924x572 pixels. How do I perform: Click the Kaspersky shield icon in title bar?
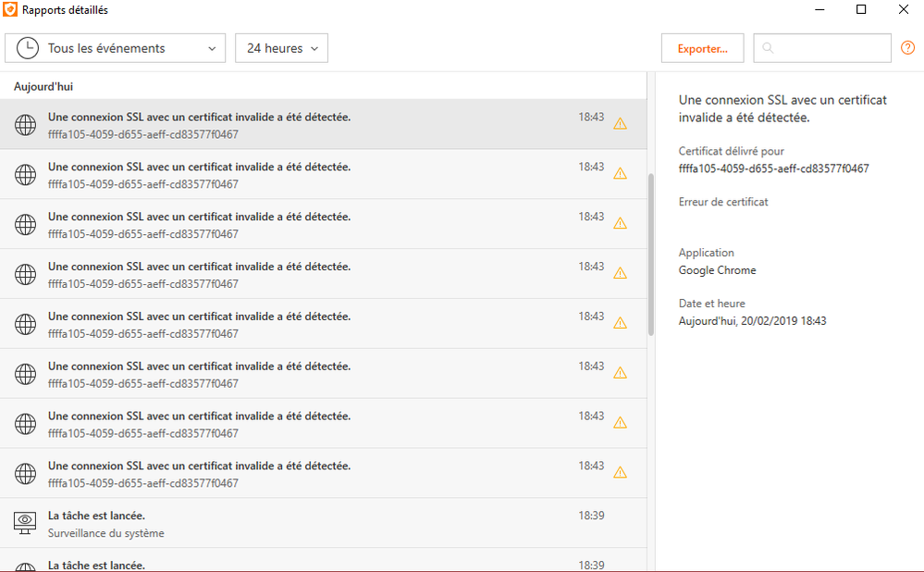[x=10, y=10]
